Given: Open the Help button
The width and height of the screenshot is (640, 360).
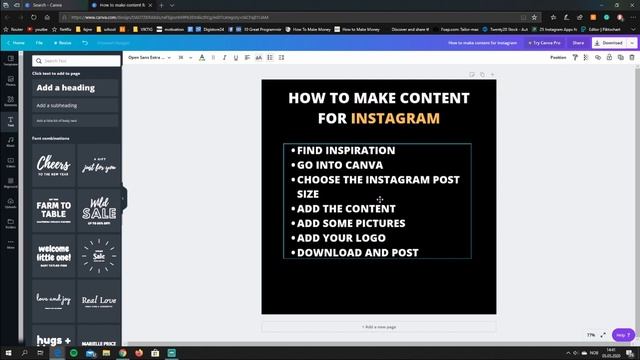Looking at the screenshot, I should pyautogui.click(x=623, y=335).
